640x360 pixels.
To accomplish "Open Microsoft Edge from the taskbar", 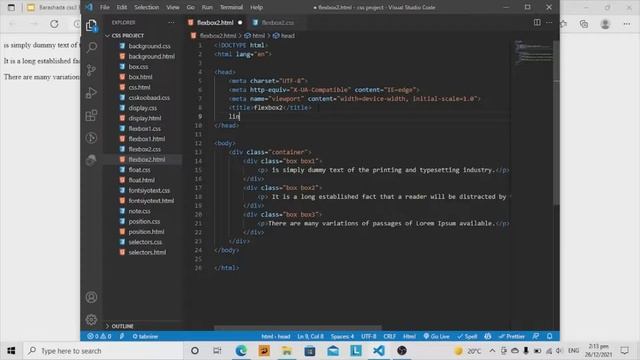I will point(241,351).
